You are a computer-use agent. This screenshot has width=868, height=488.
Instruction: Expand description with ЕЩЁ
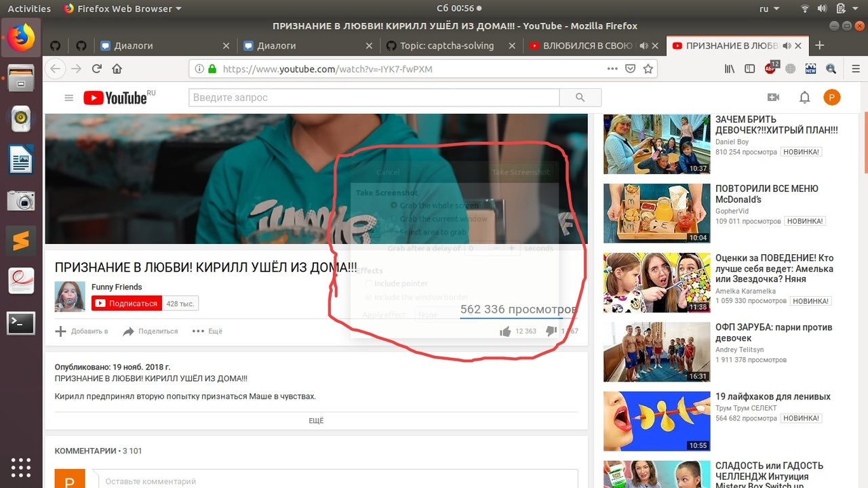coord(316,421)
